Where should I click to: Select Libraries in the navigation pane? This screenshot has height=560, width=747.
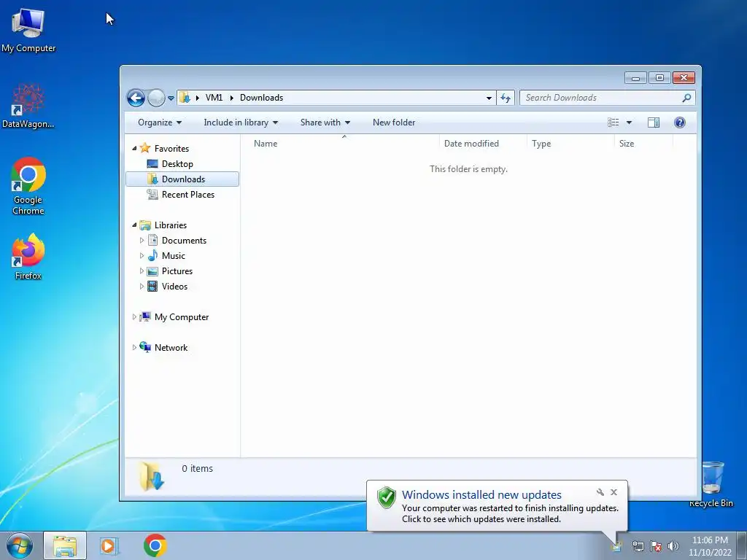pos(171,225)
